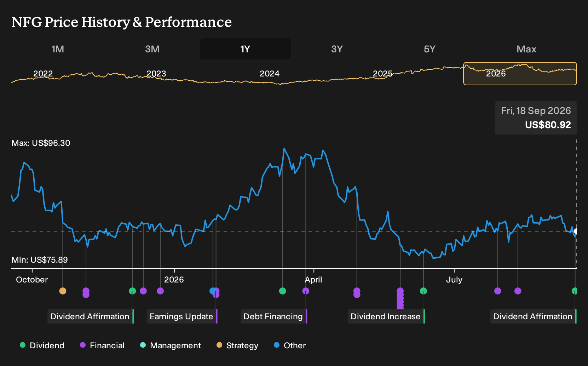Show the Max time range
Viewport: 588px width, 366px height.
(x=526, y=49)
